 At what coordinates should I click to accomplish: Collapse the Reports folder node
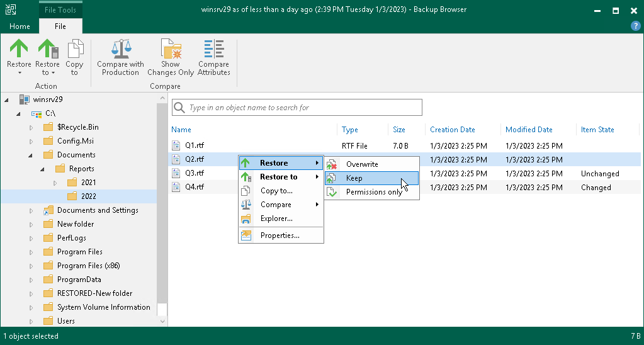click(x=43, y=169)
